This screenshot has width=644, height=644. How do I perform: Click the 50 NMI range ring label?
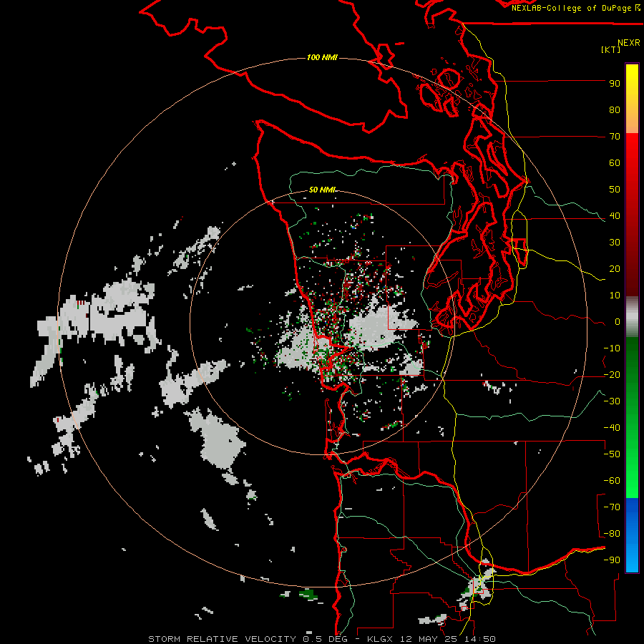tap(322, 190)
